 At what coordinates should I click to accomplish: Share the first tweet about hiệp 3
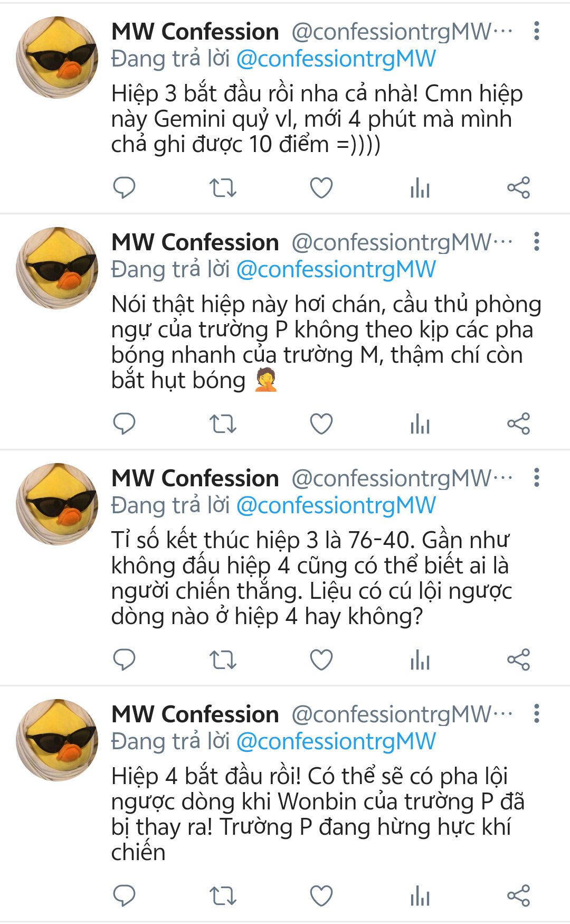click(x=518, y=188)
